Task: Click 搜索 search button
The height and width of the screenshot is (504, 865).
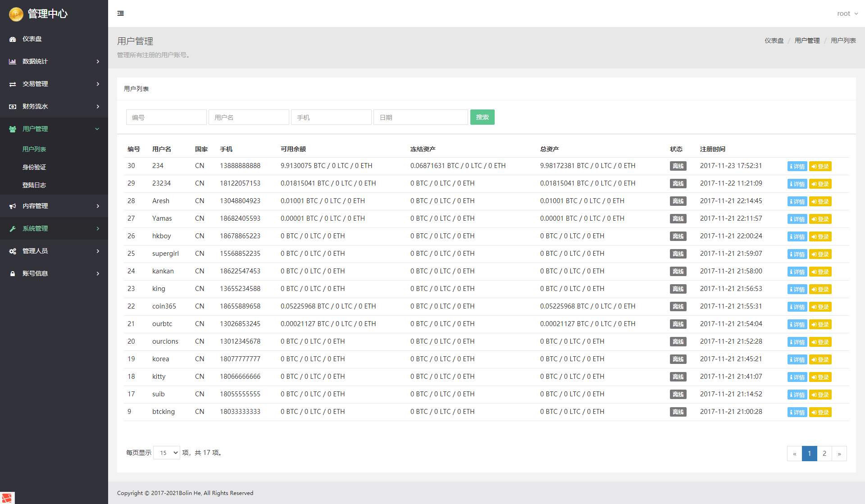Action: pos(483,118)
